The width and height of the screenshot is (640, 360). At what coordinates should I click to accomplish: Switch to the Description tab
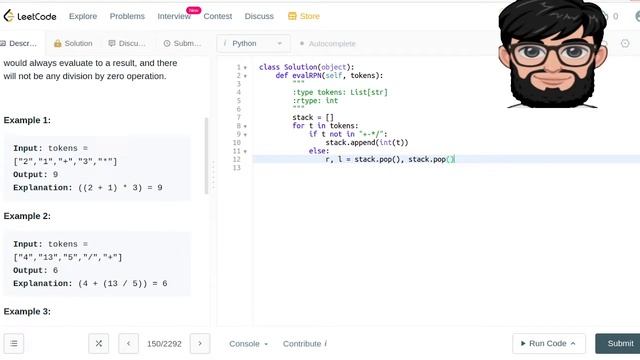[x=19, y=43]
